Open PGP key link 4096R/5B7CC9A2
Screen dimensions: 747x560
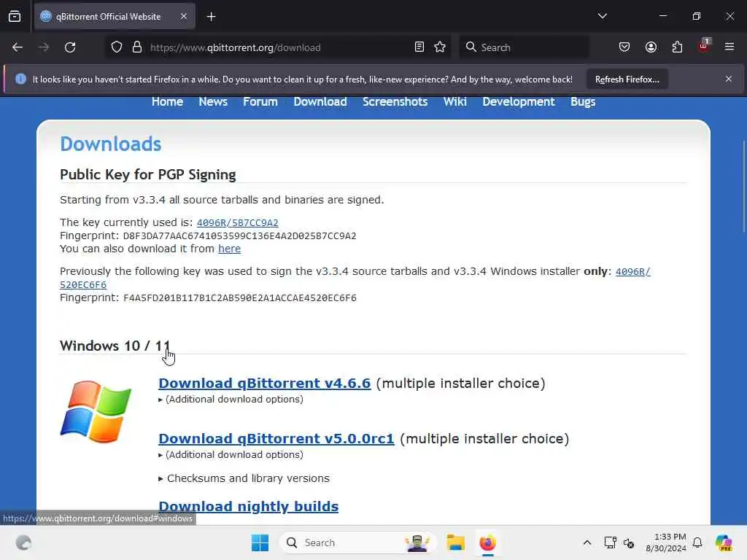(238, 223)
